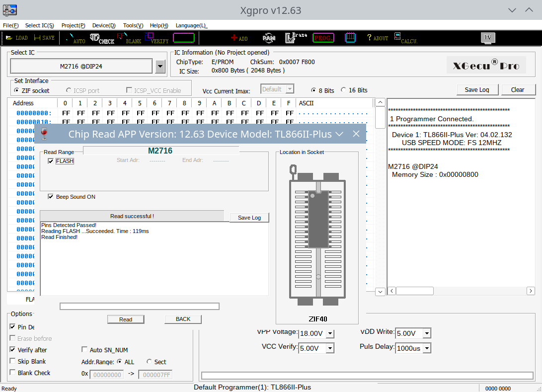The height and width of the screenshot is (392, 542).
Task: Run the ID CHECK tool
Action: point(102,38)
